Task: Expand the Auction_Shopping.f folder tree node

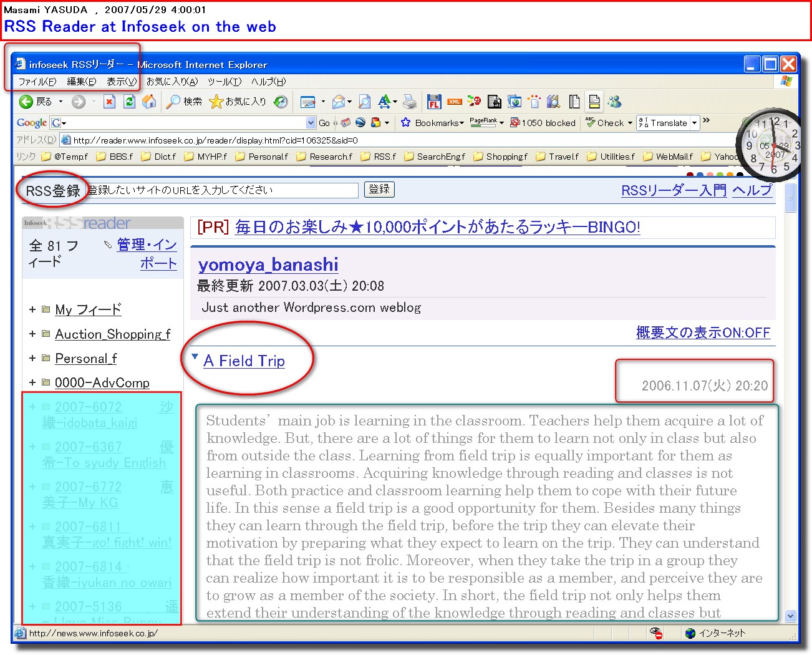Action: 32,334
